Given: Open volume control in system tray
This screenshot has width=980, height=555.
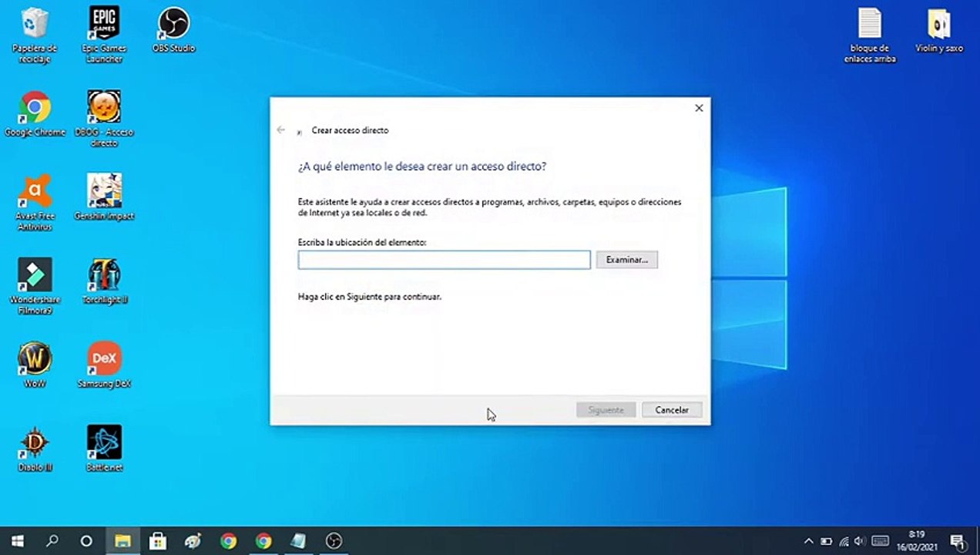Looking at the screenshot, I should click(x=860, y=541).
